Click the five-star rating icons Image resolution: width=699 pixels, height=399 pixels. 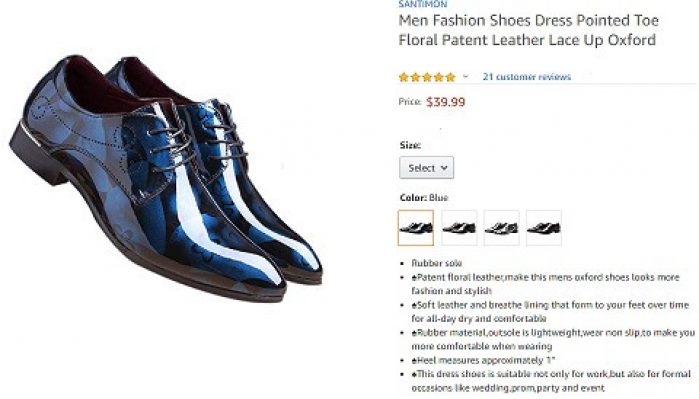(427, 77)
